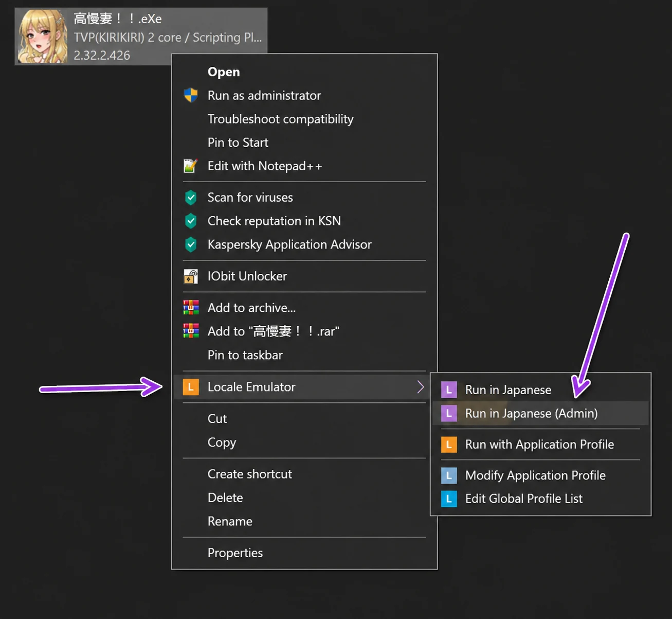This screenshot has width=672, height=619.
Task: Select Run with Application Profile
Action: 540,444
